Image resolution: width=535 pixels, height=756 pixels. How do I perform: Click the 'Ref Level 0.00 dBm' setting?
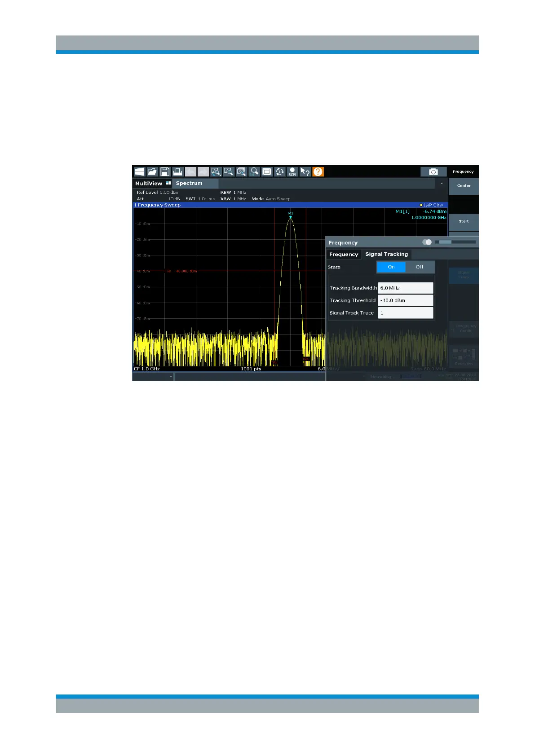click(158, 192)
